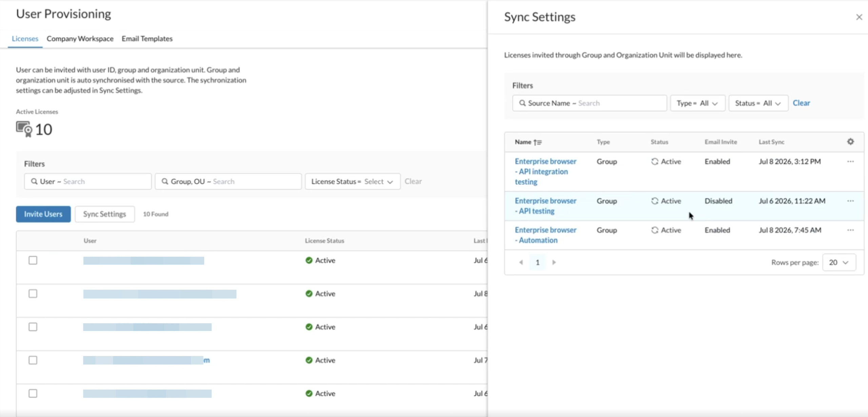Click the Last Sync column header

tap(771, 142)
